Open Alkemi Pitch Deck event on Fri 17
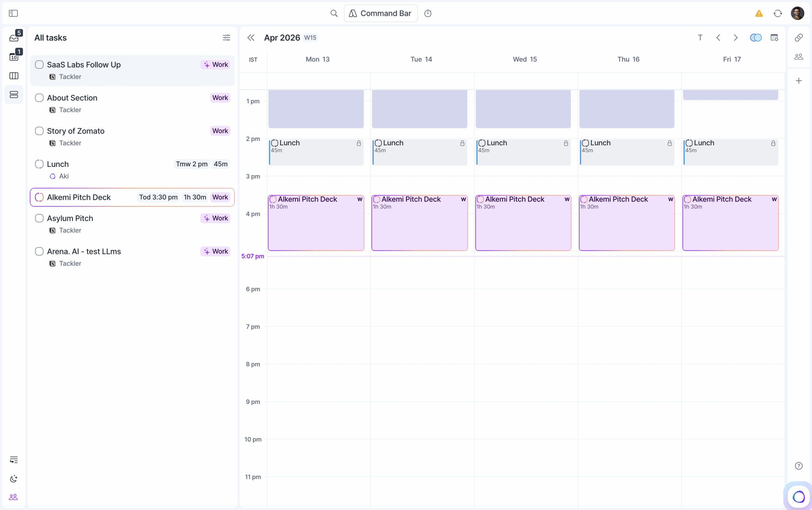 (730, 222)
